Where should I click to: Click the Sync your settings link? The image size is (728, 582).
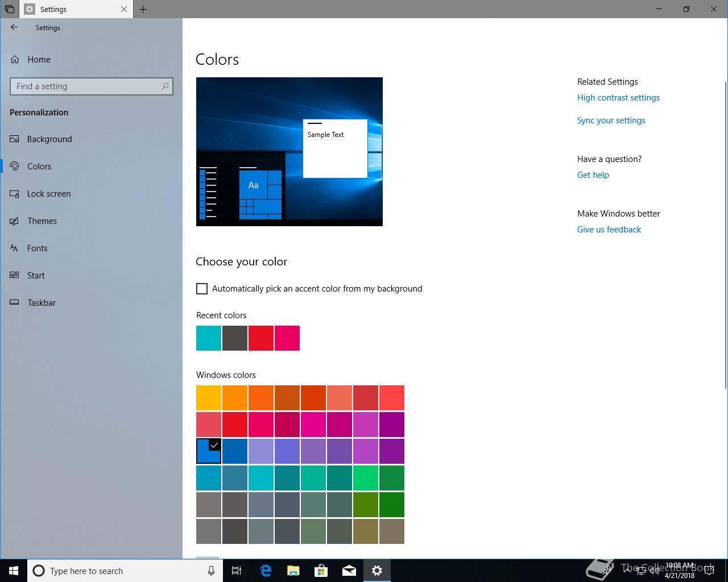tap(611, 120)
